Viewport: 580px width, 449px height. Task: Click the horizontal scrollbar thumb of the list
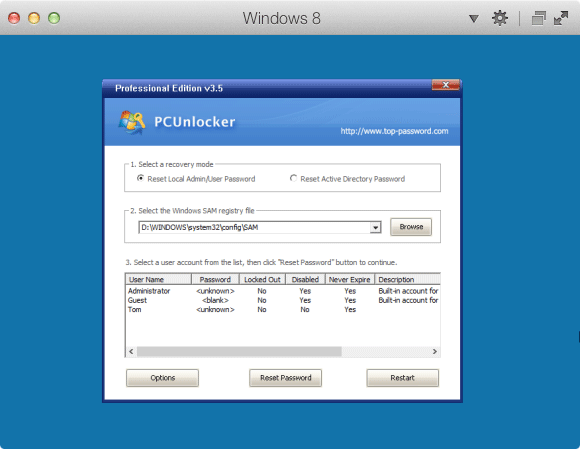(239, 351)
